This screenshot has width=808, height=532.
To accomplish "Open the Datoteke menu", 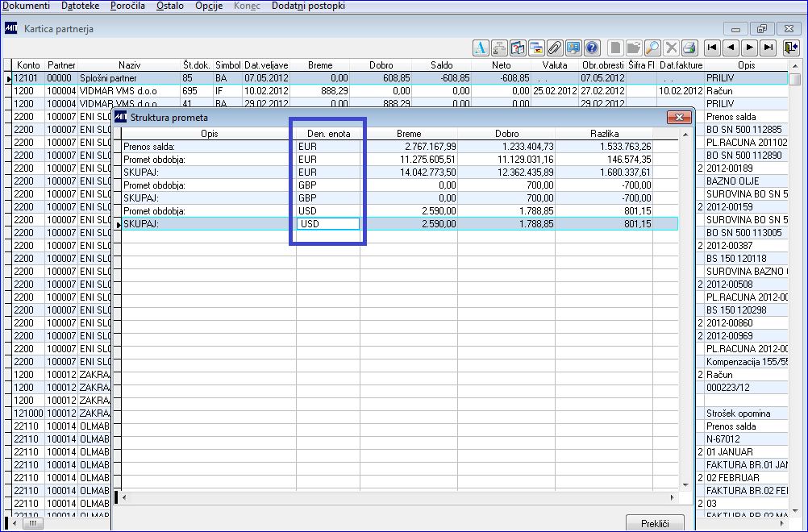I will point(81,6).
